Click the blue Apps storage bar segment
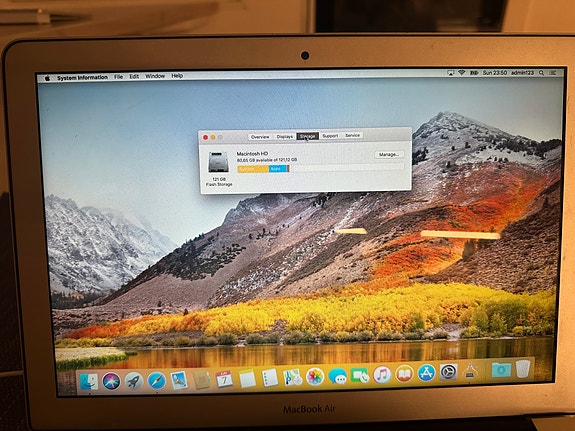Viewport: 575px width, 431px height. pyautogui.click(x=277, y=169)
